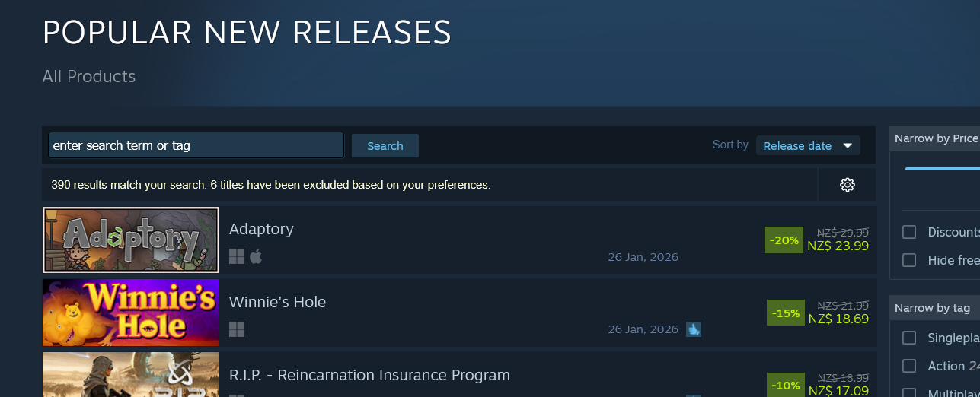Click the Windows platform icon under Adaptory
The image size is (980, 397).
237,257
